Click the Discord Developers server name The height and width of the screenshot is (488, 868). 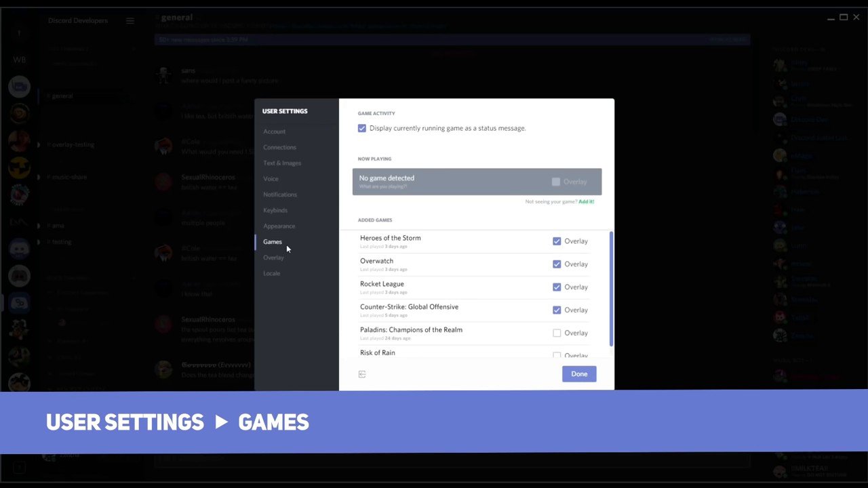(78, 21)
